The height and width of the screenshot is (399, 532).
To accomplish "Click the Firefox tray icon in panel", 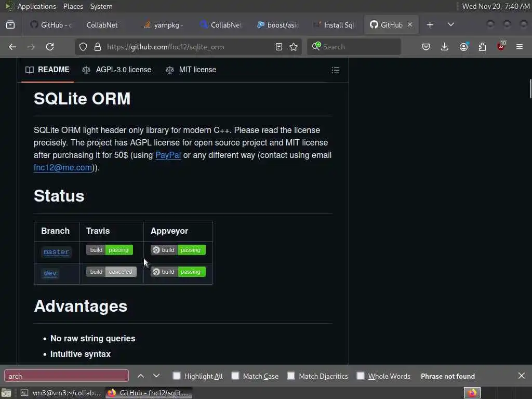I will [x=472, y=393].
